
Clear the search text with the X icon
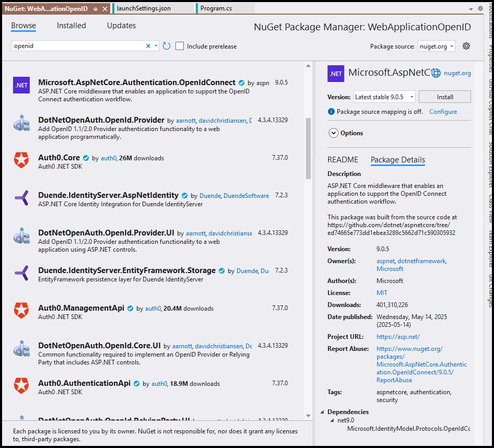pyautogui.click(x=148, y=46)
